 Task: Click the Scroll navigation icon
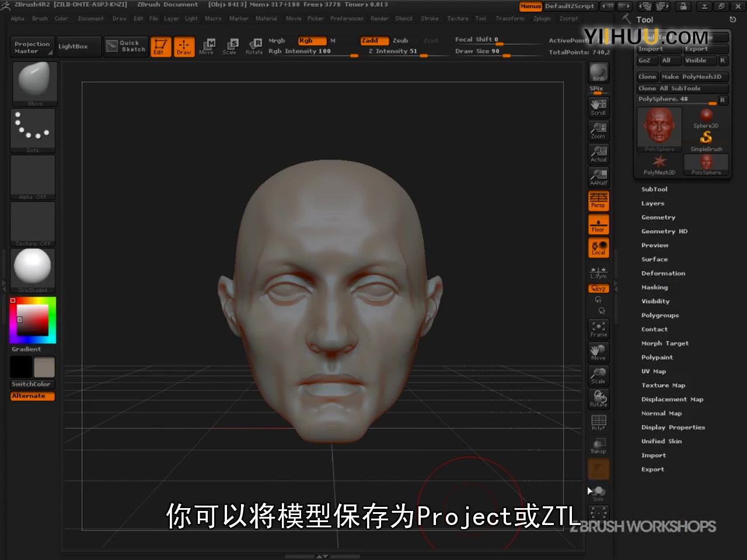tap(598, 106)
